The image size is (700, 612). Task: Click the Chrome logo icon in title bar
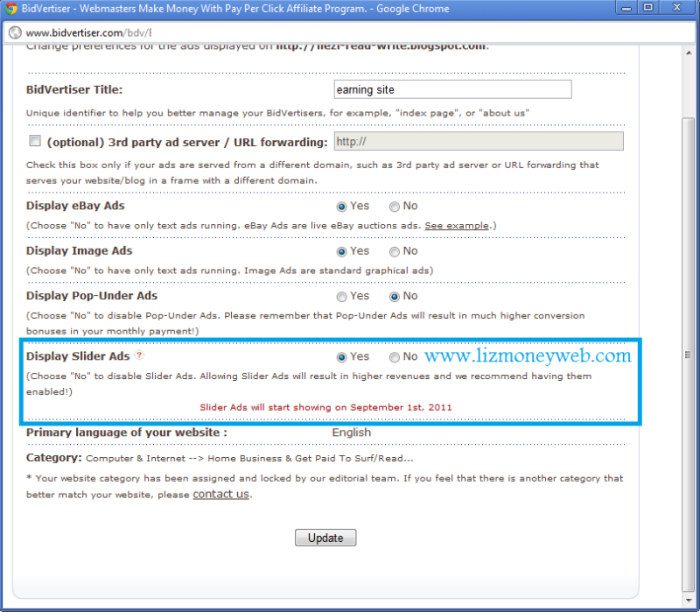(10, 9)
